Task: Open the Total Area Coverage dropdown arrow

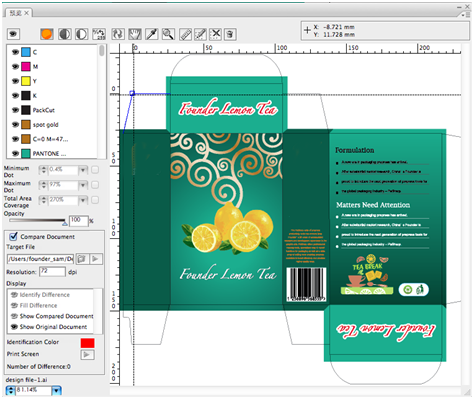Action: 83,200
